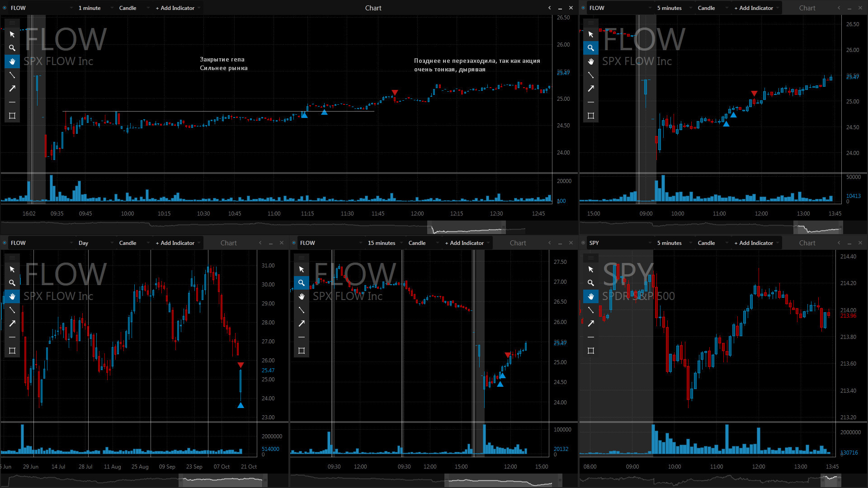Select the zoom magnifier tool in the 1 minute FLOW chart
This screenshot has height=488, width=868.
click(12, 48)
